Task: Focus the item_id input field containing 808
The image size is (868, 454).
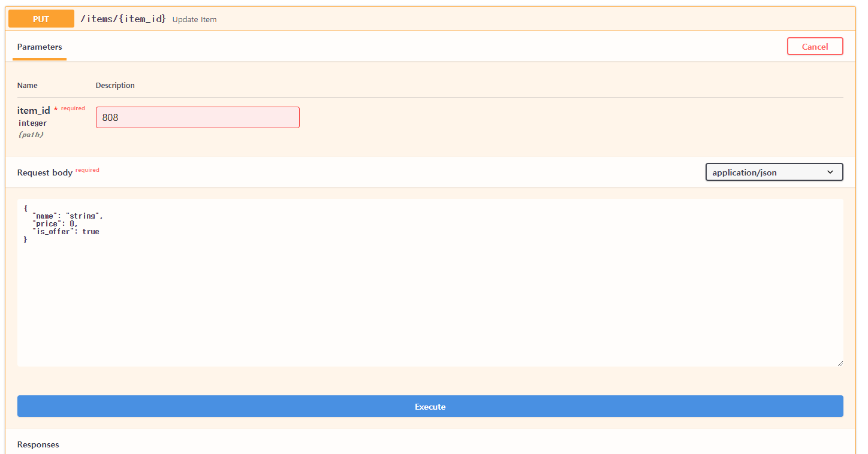Action: click(198, 117)
